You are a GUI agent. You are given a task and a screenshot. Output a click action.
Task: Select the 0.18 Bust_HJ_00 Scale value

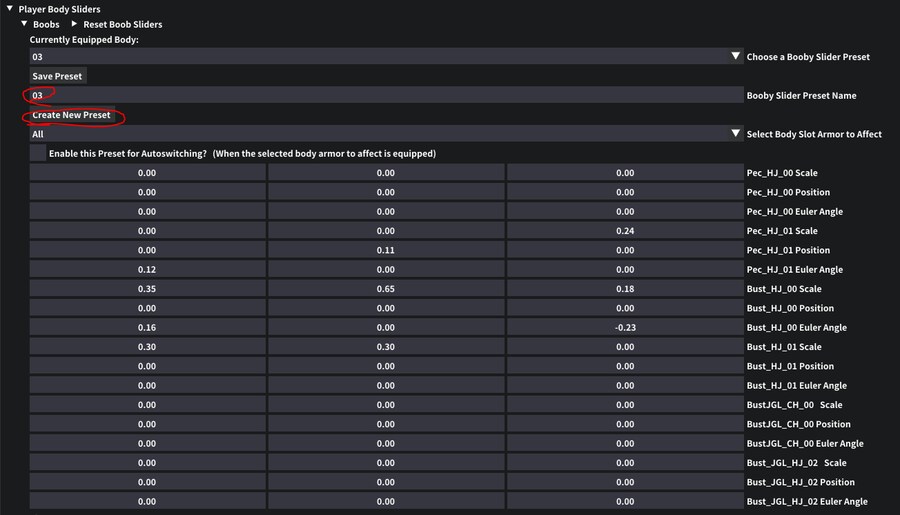click(x=624, y=289)
